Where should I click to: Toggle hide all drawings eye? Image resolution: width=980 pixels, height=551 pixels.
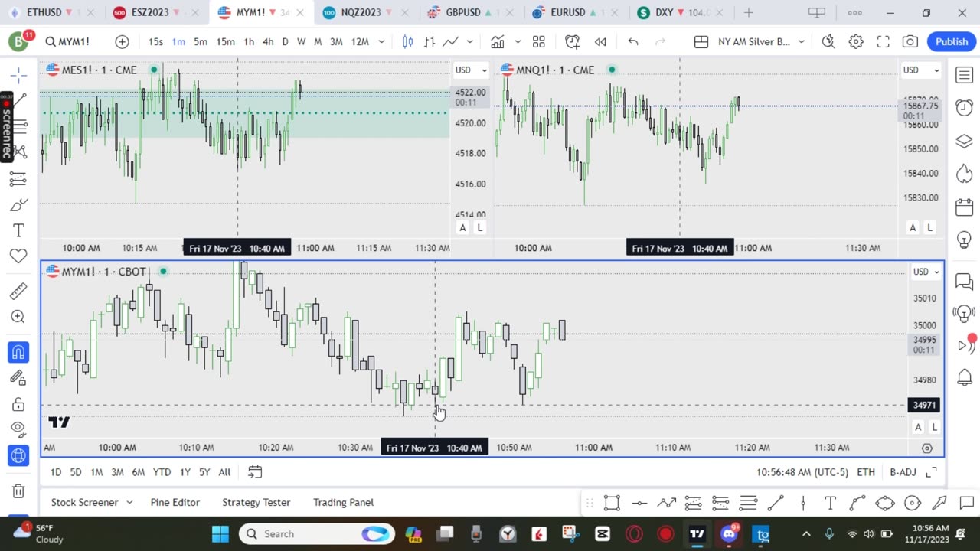click(19, 429)
